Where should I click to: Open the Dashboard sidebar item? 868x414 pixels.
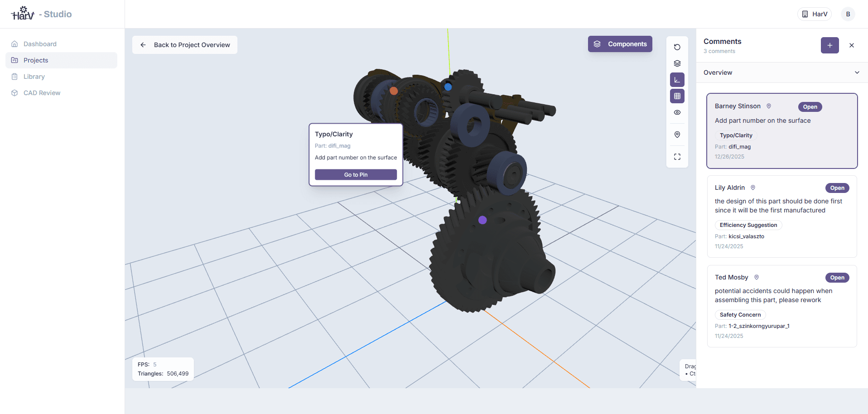tap(61, 44)
